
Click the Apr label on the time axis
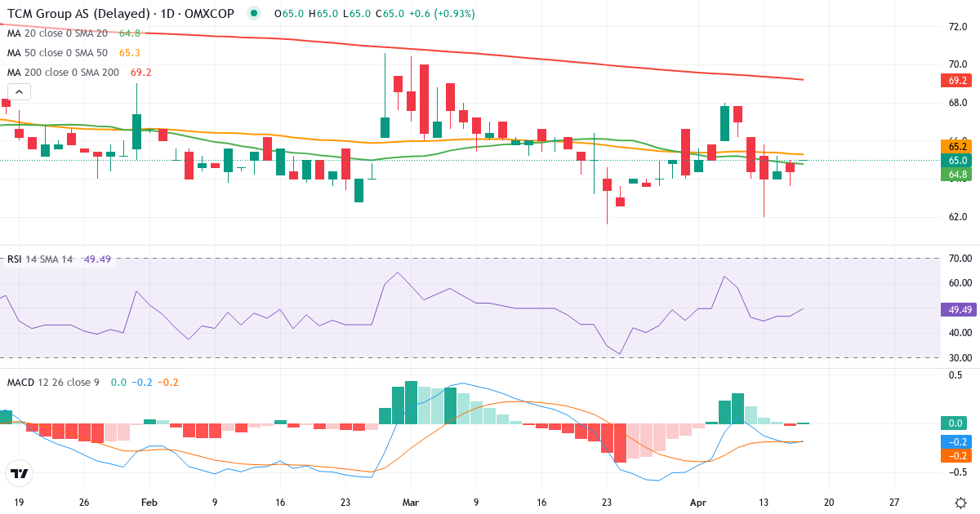[698, 503]
